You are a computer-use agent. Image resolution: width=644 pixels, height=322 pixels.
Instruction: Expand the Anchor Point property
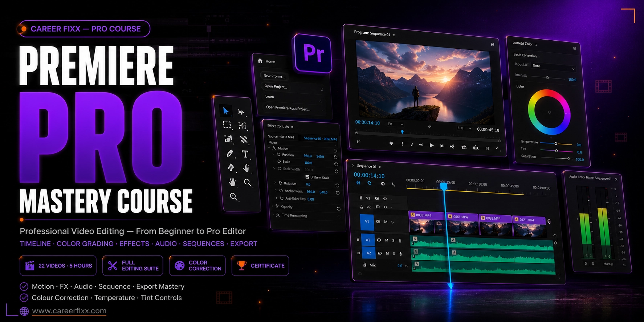276,190
